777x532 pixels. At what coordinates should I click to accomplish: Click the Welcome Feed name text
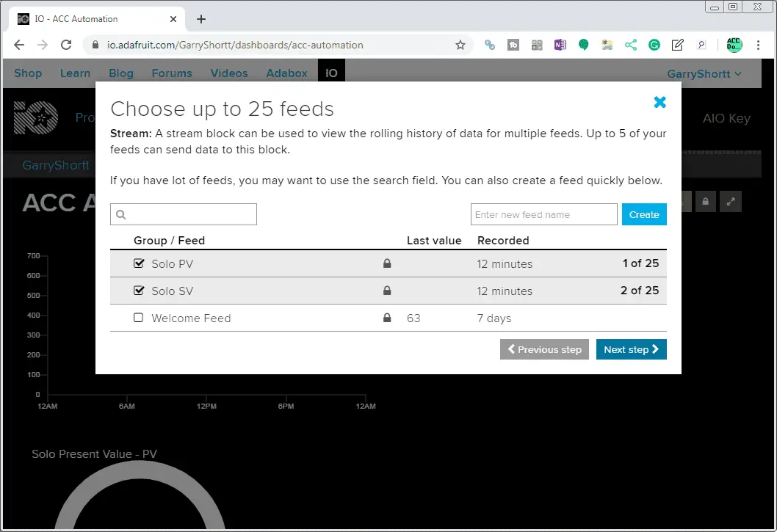191,318
